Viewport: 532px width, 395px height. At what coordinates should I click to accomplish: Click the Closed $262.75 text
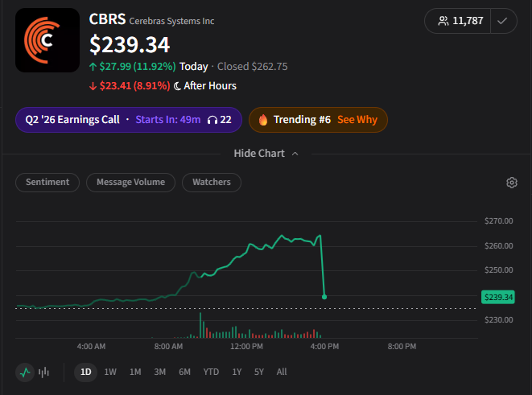pos(252,67)
